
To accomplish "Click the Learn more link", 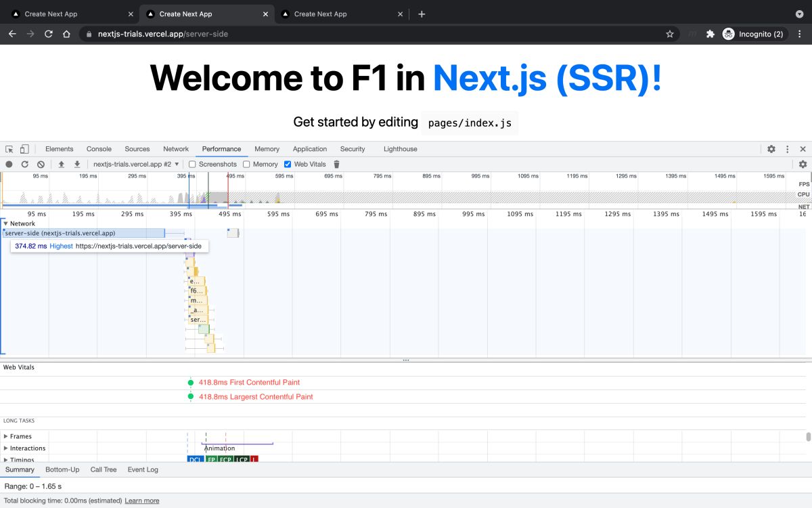I will pos(142,501).
